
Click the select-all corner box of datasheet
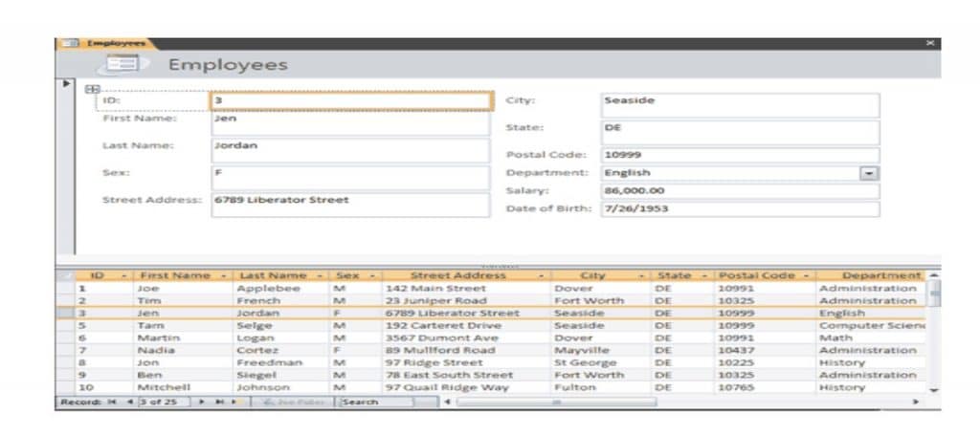pos(65,275)
